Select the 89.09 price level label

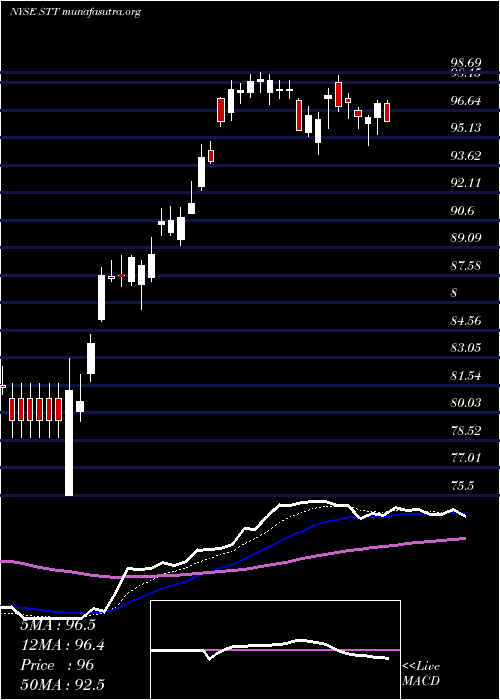click(x=465, y=238)
